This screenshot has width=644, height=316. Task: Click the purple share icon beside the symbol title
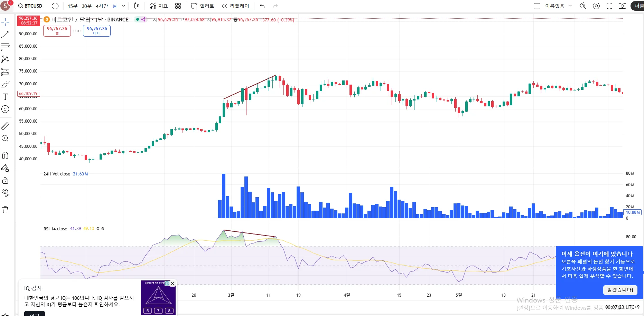[143, 19]
